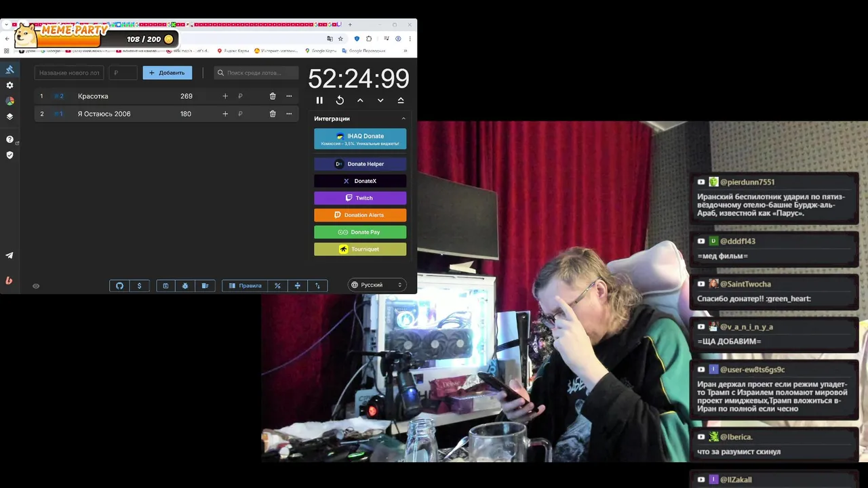Screen dimensions: 868x488
Task: Open Chrome apps grid shortcut
Action: (x=7, y=51)
